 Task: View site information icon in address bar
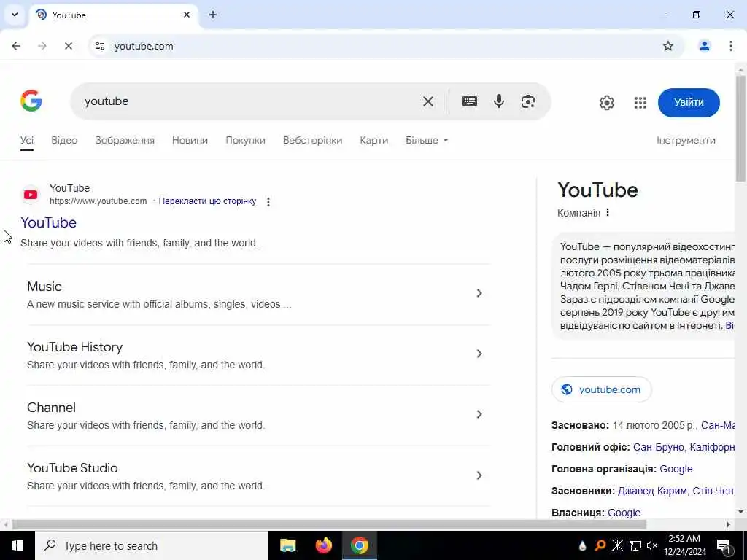tap(99, 46)
